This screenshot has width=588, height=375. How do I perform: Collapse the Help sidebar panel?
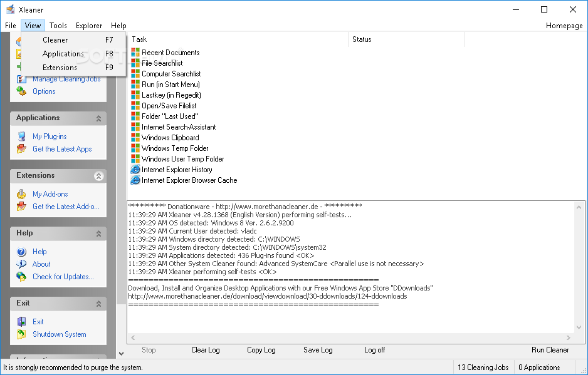[98, 234]
